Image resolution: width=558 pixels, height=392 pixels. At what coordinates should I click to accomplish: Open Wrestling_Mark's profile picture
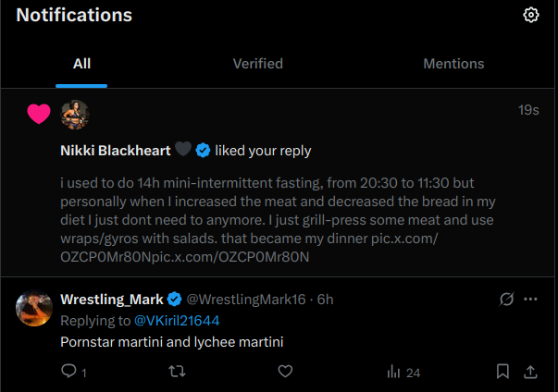click(34, 309)
